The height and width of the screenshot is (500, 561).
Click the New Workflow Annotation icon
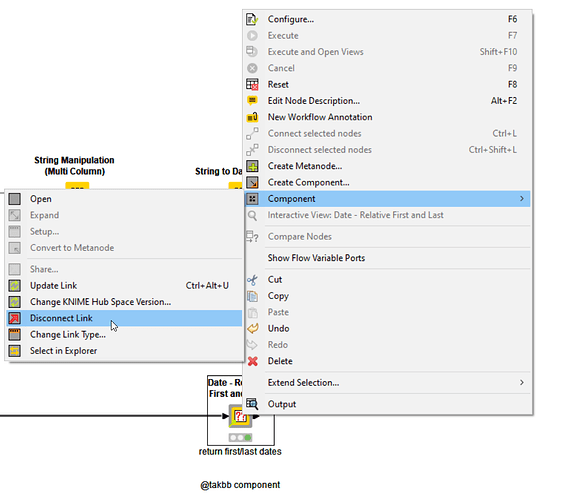coord(252,117)
